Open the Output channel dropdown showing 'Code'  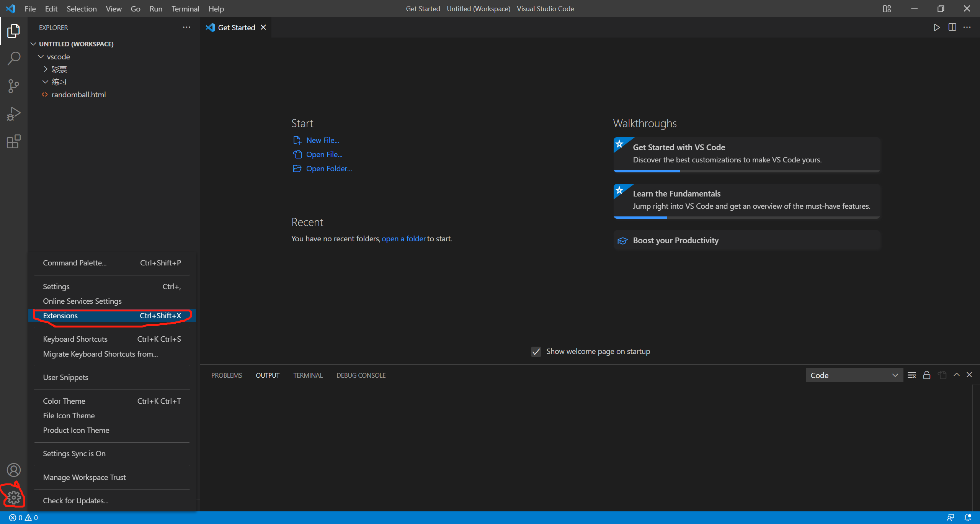click(x=854, y=375)
